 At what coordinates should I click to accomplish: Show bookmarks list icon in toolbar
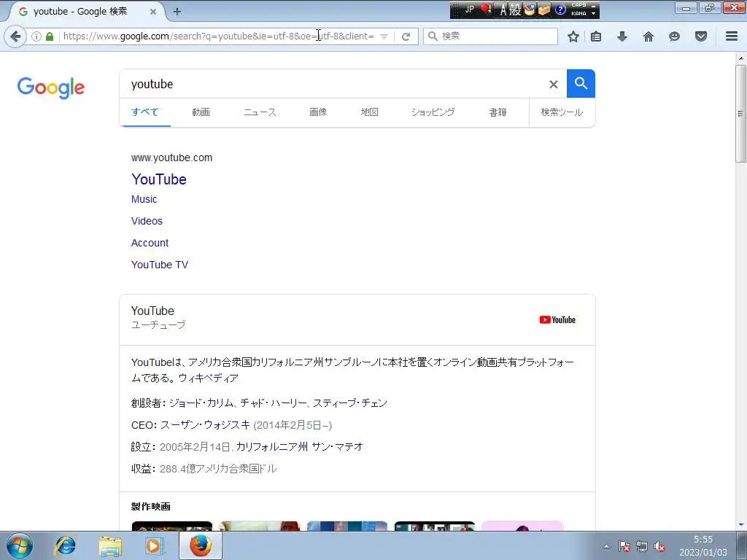(596, 36)
